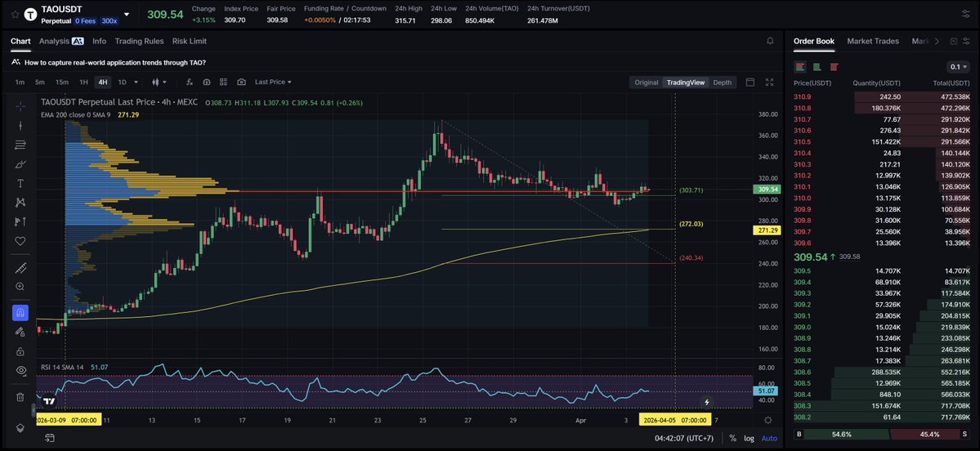The image size is (980, 451).
Task: Open the forecasting and position tool
Action: 20,221
